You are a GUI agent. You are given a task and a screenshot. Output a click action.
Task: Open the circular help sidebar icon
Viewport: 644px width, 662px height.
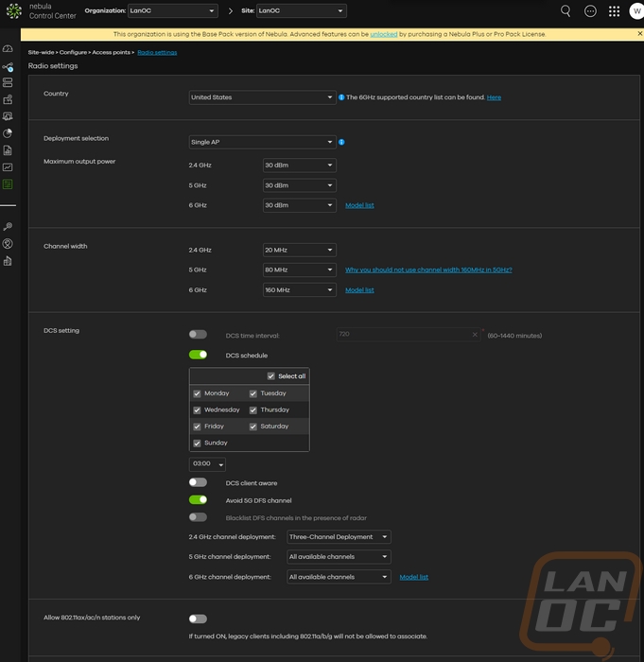point(8,244)
